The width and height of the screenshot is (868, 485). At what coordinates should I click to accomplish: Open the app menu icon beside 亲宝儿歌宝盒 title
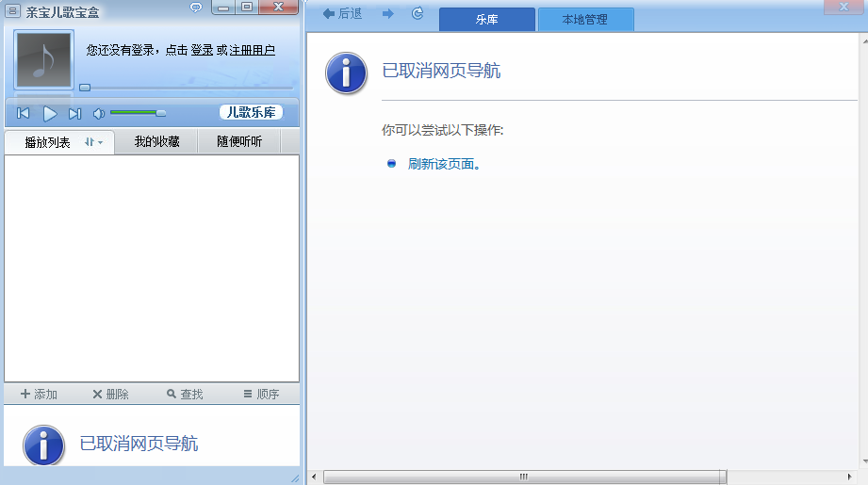pyautogui.click(x=12, y=11)
